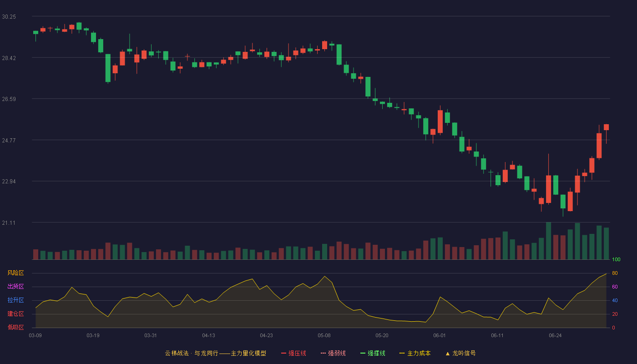Viewport: 637px width, 364px height.
Task: Click the 30.25 price axis label
Action: click(9, 17)
